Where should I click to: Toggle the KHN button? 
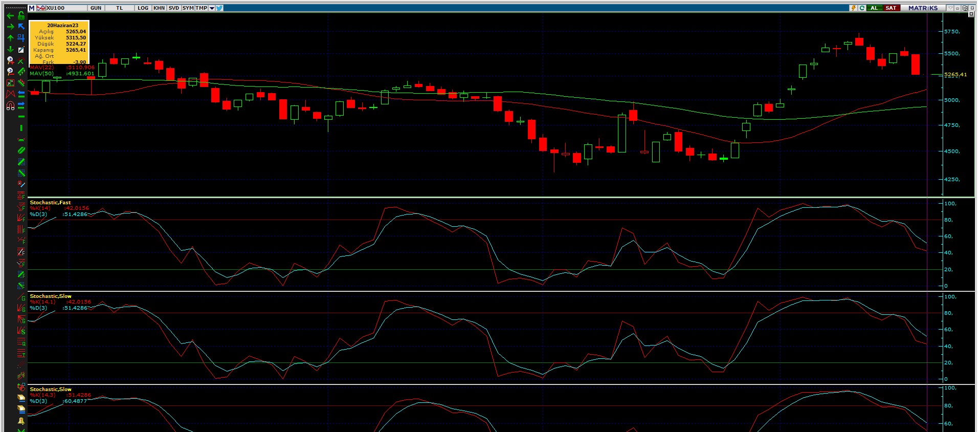click(x=159, y=8)
